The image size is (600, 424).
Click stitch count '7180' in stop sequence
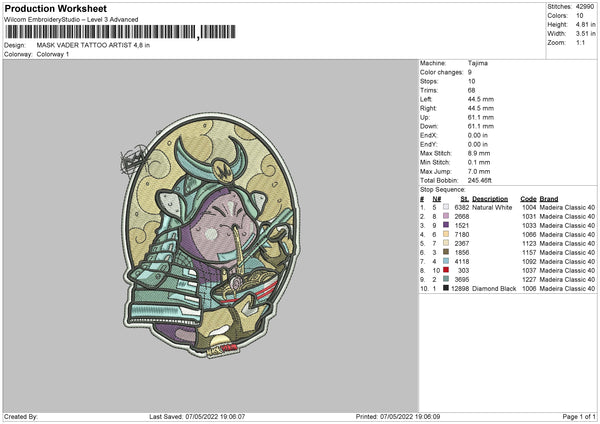[462, 235]
